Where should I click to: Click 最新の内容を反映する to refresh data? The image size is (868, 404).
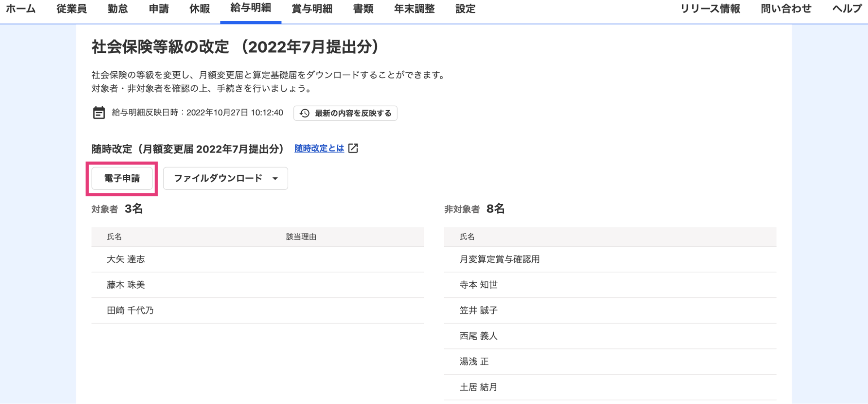click(350, 113)
